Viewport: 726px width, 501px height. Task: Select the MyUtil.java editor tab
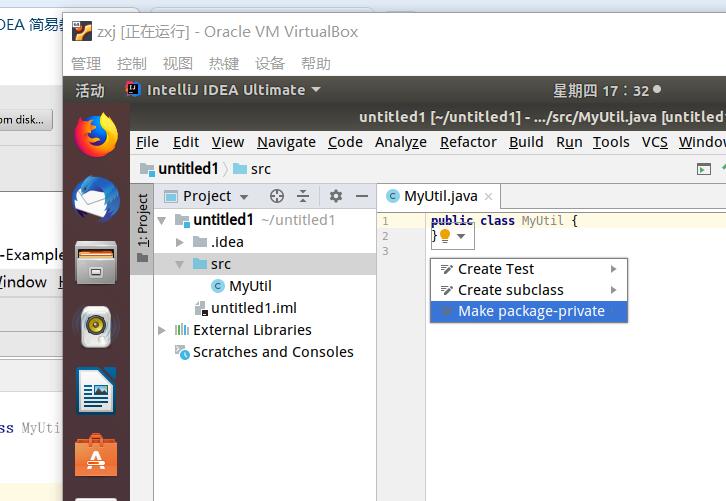pos(438,196)
